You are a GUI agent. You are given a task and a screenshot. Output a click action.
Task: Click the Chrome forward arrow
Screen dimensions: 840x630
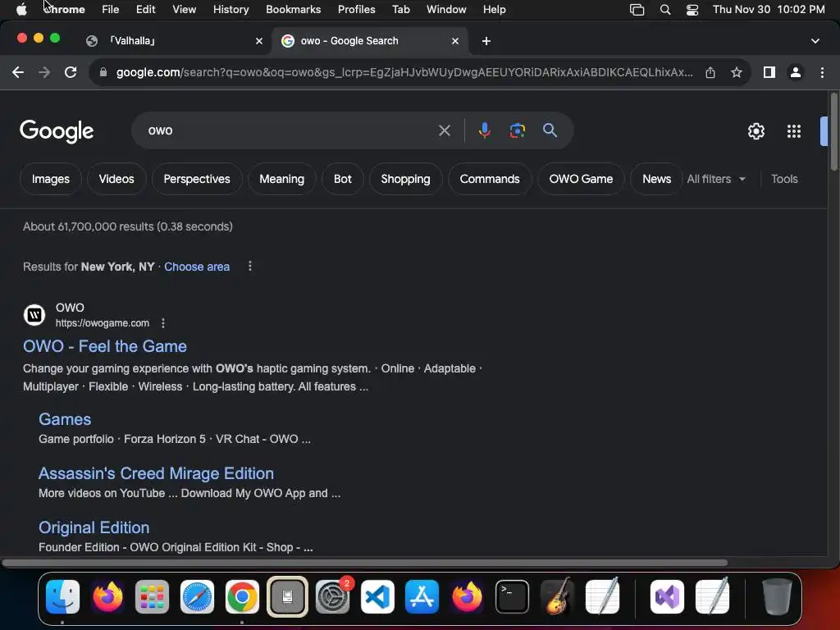pyautogui.click(x=44, y=72)
